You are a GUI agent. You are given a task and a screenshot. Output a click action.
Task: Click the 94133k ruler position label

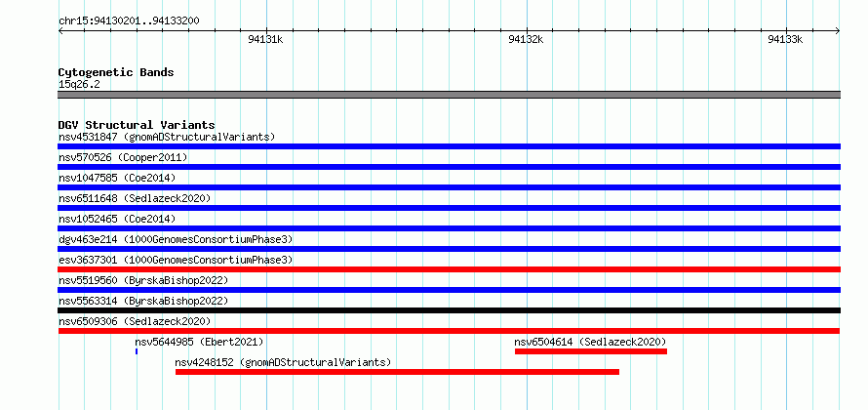[x=785, y=39]
